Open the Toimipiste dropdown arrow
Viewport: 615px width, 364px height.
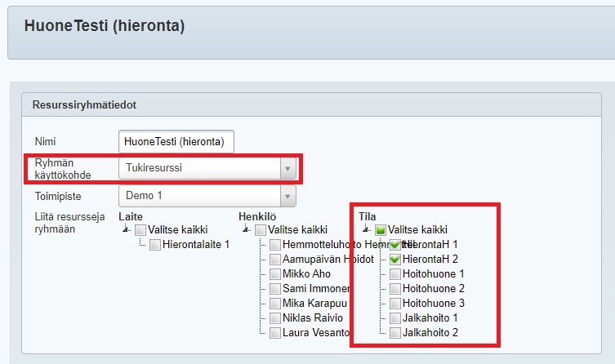pos(287,197)
